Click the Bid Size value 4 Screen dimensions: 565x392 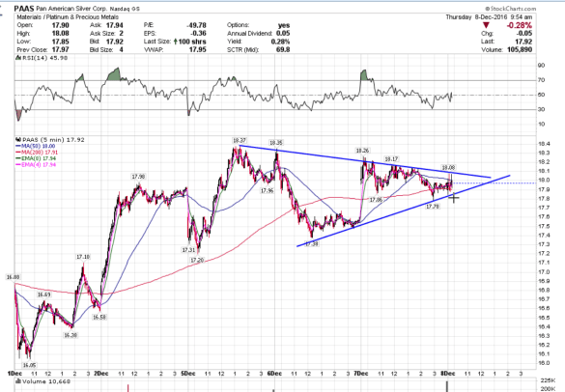tap(122, 49)
